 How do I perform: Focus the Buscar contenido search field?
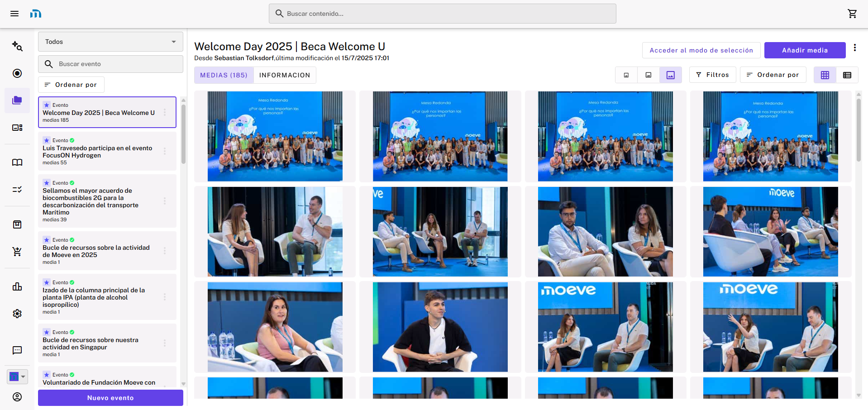(x=443, y=14)
